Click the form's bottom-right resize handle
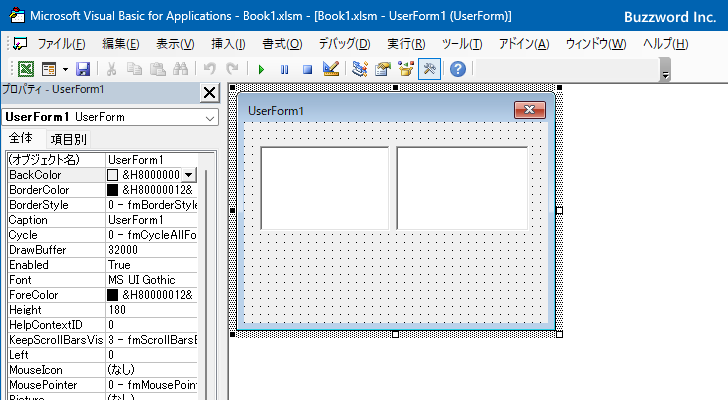Viewport: 728px width, 400px height. pyautogui.click(x=559, y=334)
